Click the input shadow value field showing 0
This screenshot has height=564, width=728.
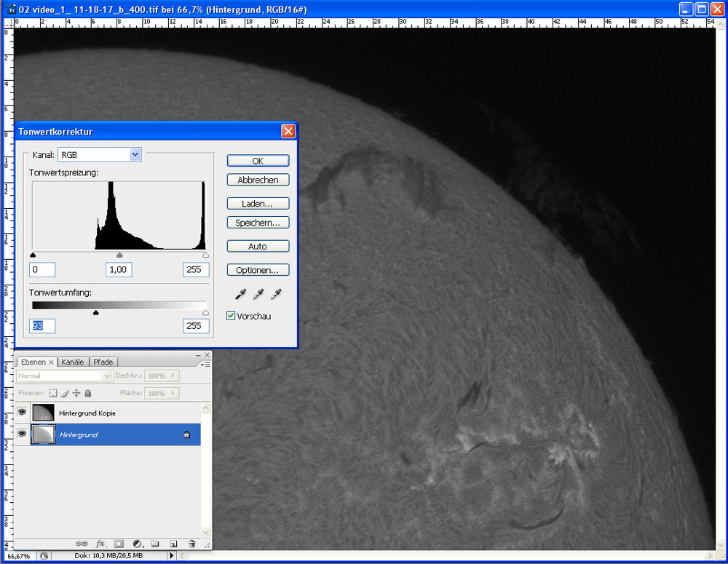tap(42, 270)
